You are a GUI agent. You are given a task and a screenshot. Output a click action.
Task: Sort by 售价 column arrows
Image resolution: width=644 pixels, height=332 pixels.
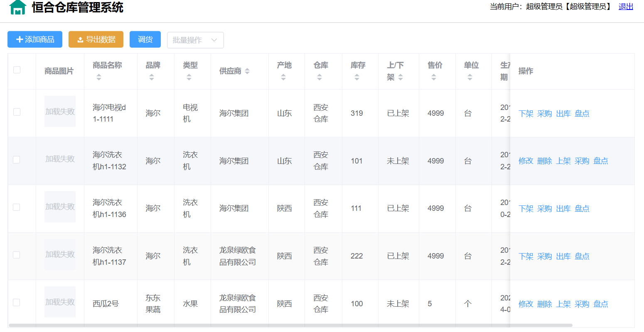point(434,77)
